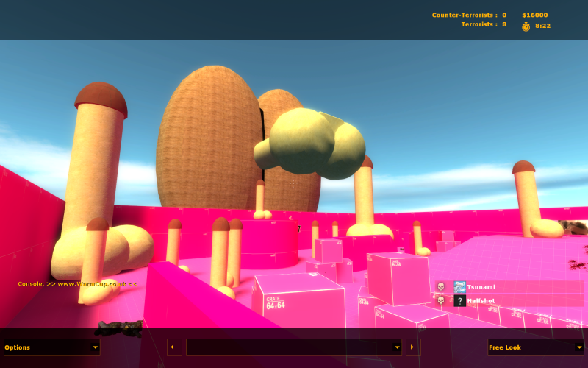Select Tsunami's name in the kill feed

[x=481, y=287]
